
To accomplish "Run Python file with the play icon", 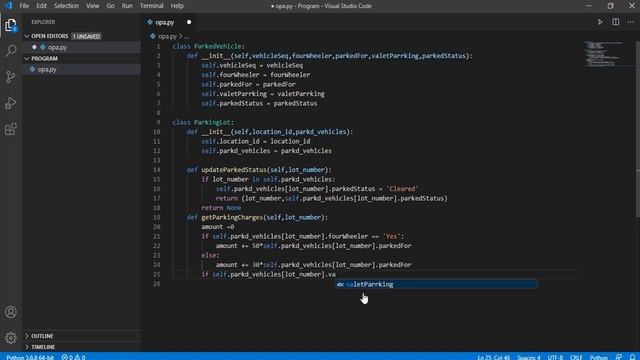I will tap(600, 22).
